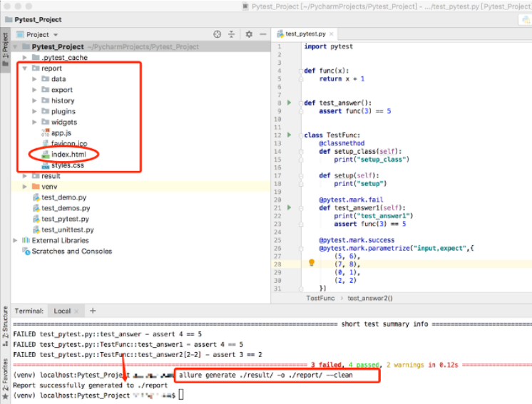Screen dimensions: 532x404
Task: Click the 'allure generate' command text
Action: [x=266, y=375]
